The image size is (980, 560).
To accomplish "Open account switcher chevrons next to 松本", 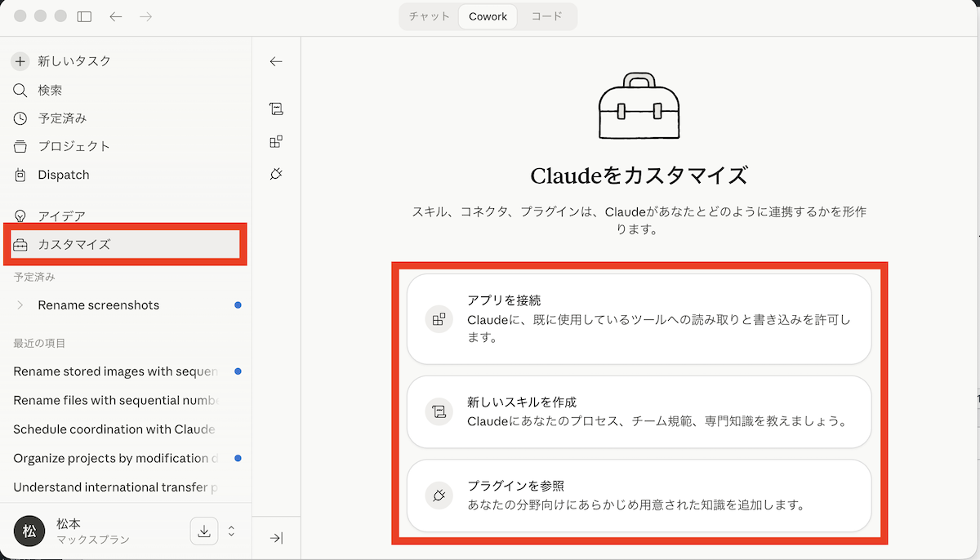I will point(231,531).
